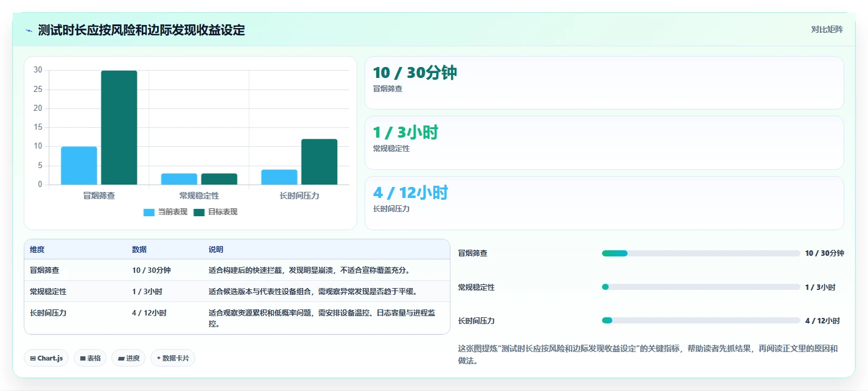Click the 冒烟筛查 progress row label
The image size is (868, 391).
click(x=472, y=253)
